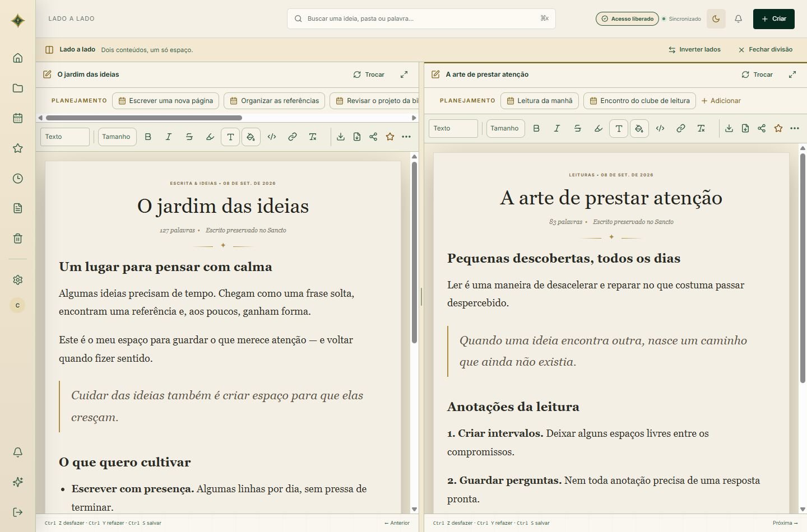Open the documents icon in sidebar
807x532 pixels.
click(x=18, y=208)
